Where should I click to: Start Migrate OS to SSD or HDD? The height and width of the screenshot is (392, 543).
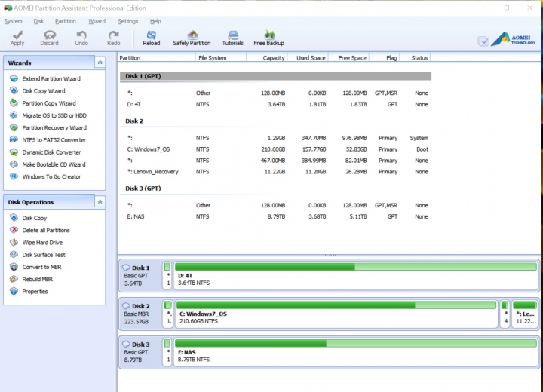pyautogui.click(x=54, y=115)
